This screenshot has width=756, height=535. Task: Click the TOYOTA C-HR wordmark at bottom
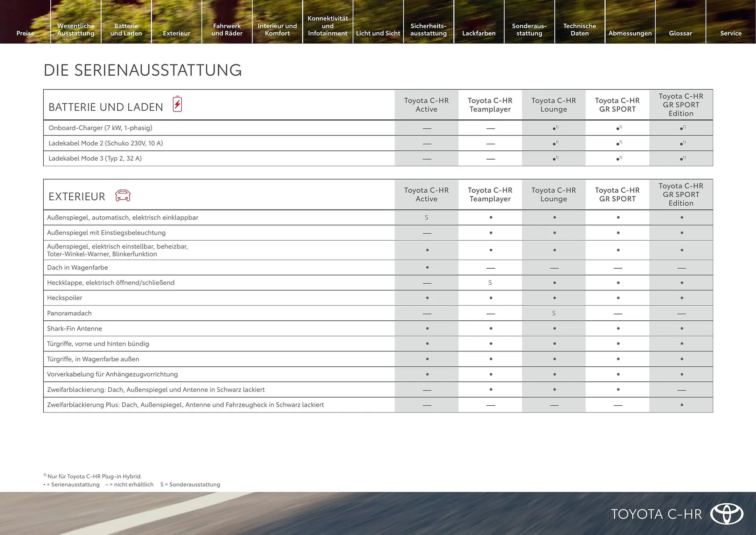(657, 514)
